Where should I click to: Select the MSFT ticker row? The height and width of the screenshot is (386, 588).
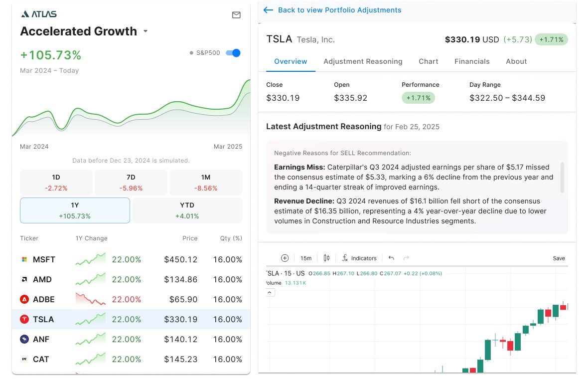pyautogui.click(x=131, y=260)
